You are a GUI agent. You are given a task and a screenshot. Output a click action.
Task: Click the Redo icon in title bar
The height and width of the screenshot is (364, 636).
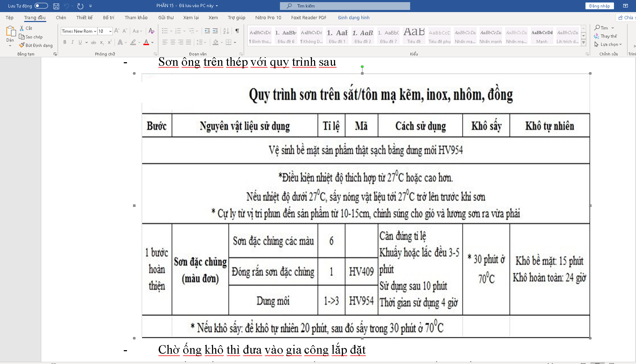click(x=80, y=6)
